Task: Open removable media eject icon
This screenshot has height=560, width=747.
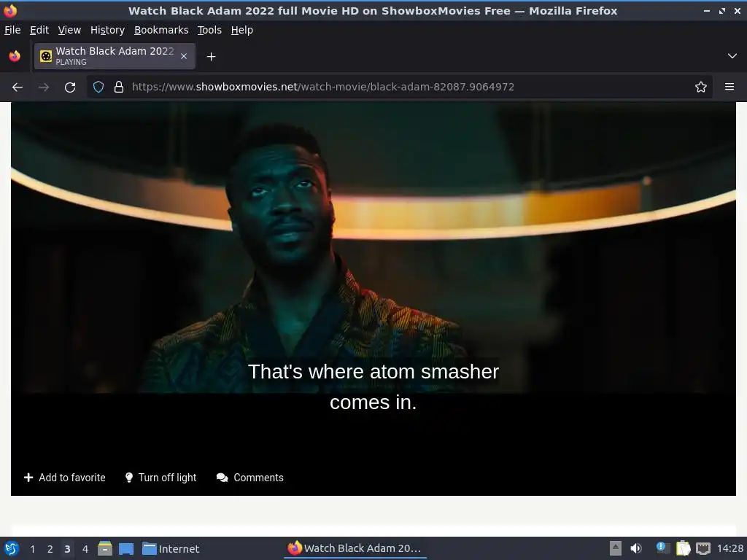Action: (616, 548)
